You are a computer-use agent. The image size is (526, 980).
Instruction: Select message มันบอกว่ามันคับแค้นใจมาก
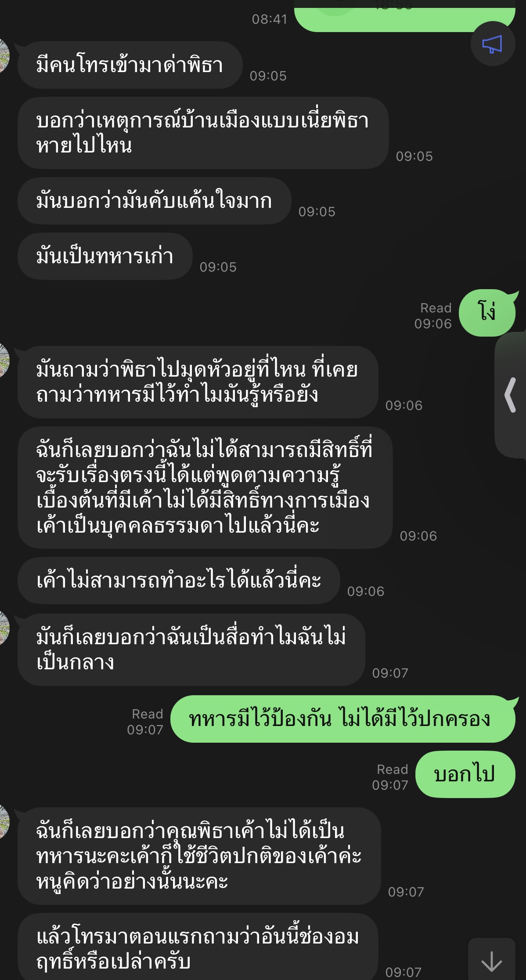(154, 201)
